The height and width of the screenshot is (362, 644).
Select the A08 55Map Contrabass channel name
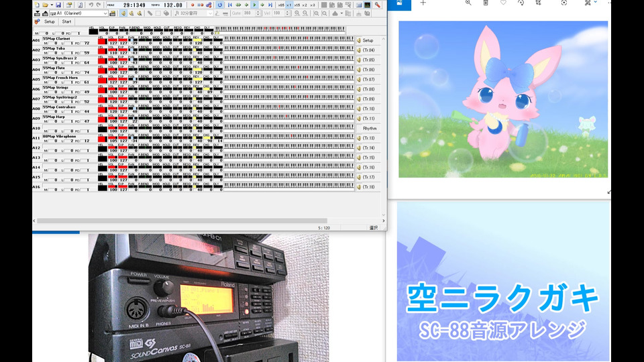[x=59, y=107]
